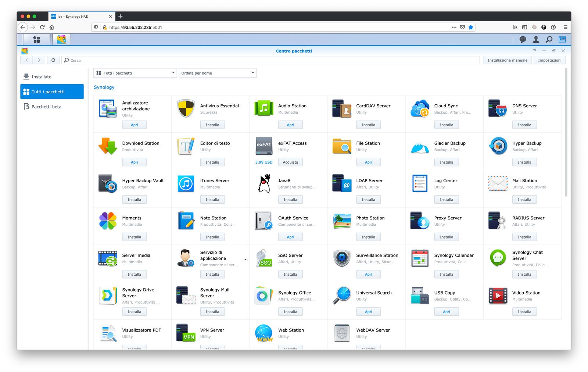Screen dimensions: 588x372
Task: Click the Universal Search magnifier icon
Action: [x=342, y=296]
